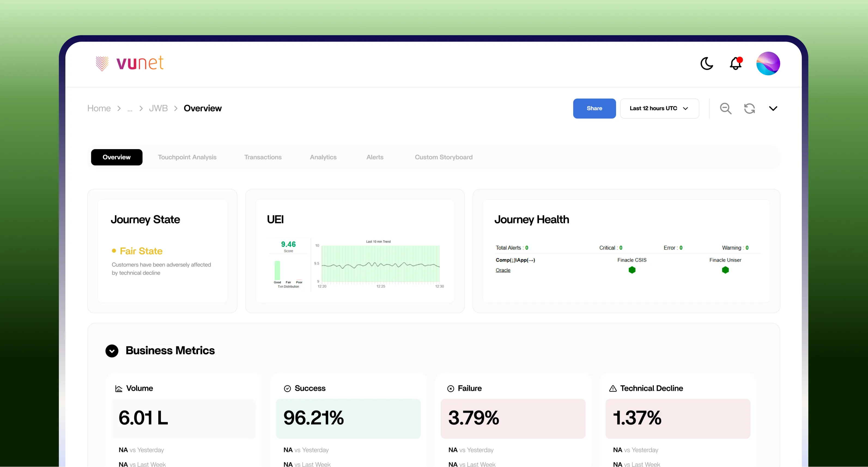The height and width of the screenshot is (467, 868).
Task: Open user profile avatar
Action: (768, 63)
